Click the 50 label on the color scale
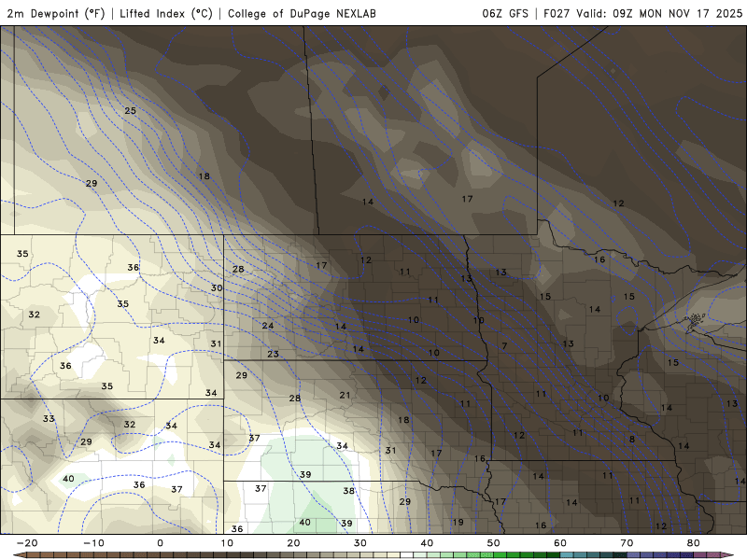Image resolution: width=747 pixels, height=560 pixels. (x=494, y=543)
